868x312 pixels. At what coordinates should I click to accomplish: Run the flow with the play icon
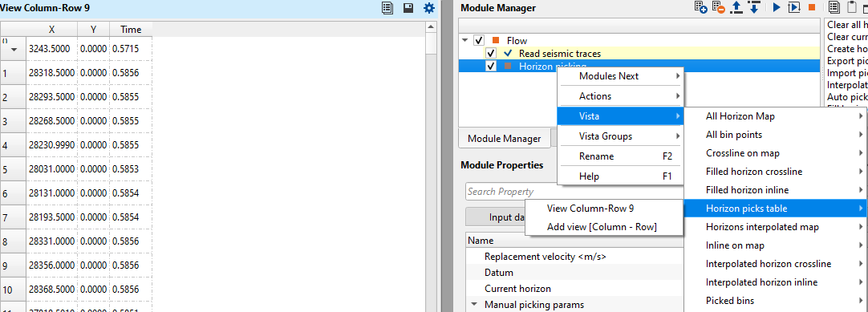[x=777, y=8]
